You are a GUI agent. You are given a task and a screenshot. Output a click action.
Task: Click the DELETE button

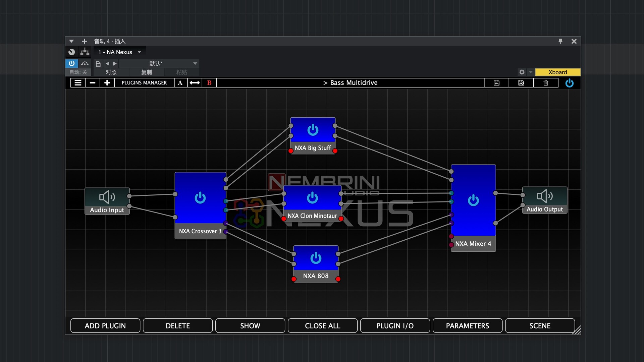click(x=178, y=326)
